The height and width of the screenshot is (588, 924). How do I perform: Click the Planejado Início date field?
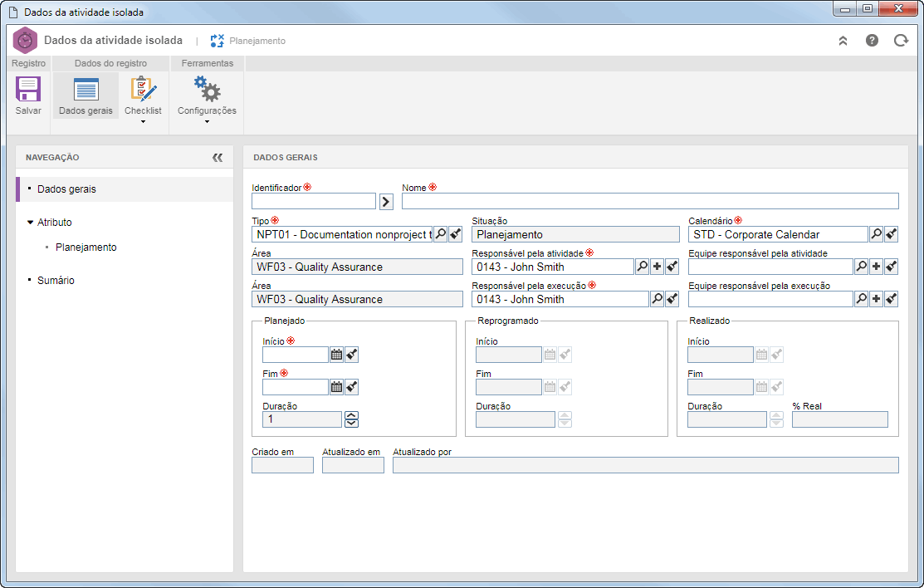296,355
